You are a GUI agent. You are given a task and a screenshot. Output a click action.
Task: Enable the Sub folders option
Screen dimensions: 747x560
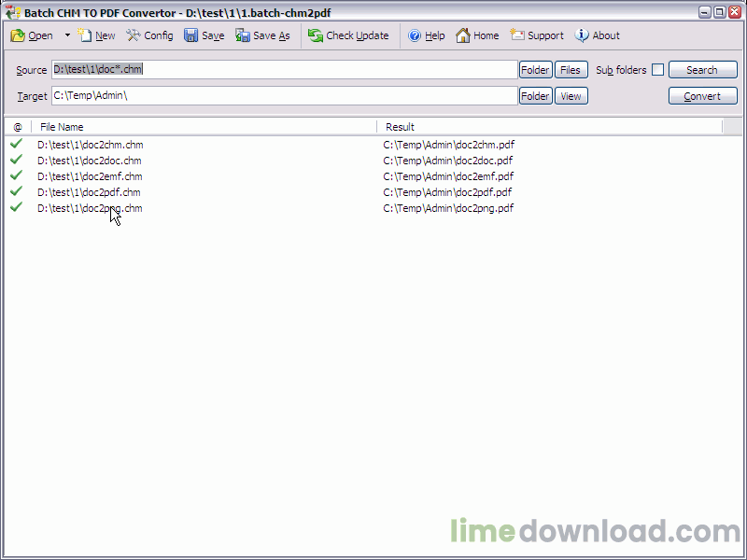click(658, 69)
